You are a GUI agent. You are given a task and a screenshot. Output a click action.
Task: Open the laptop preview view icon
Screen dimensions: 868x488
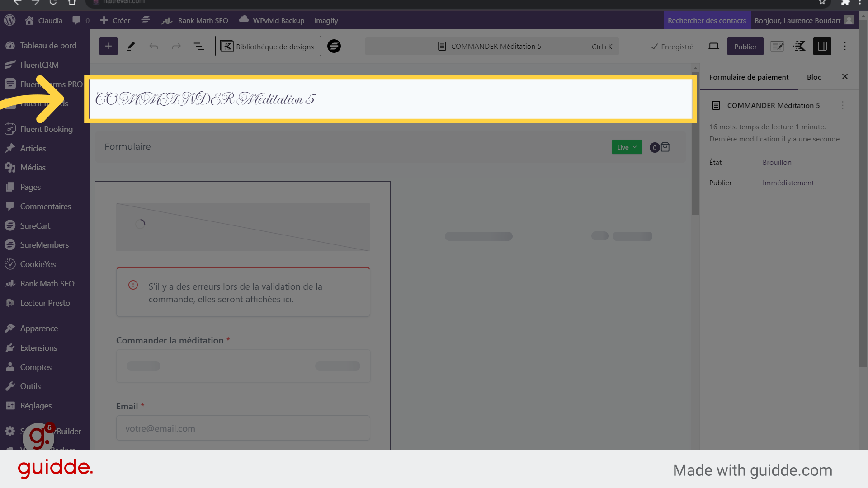714,46
